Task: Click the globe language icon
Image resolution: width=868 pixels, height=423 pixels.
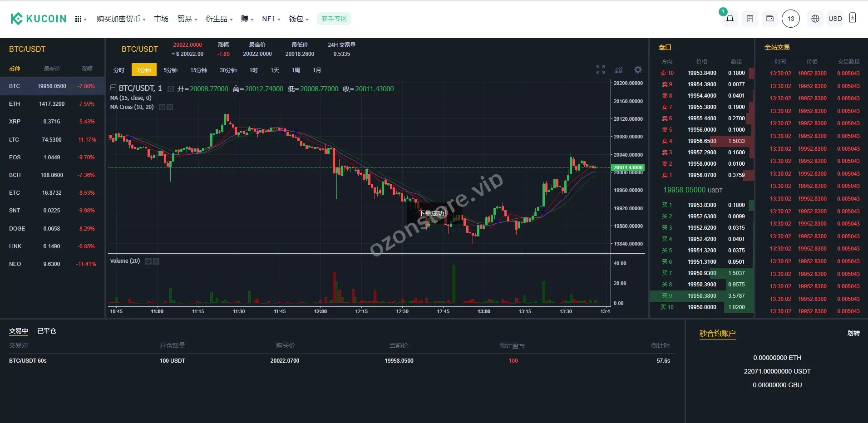Action: tap(815, 19)
